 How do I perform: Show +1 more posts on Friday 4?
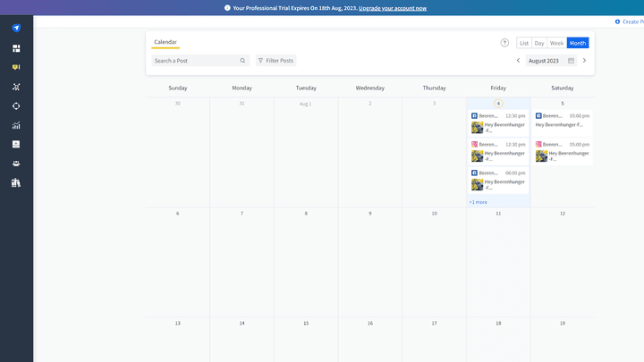click(x=478, y=202)
